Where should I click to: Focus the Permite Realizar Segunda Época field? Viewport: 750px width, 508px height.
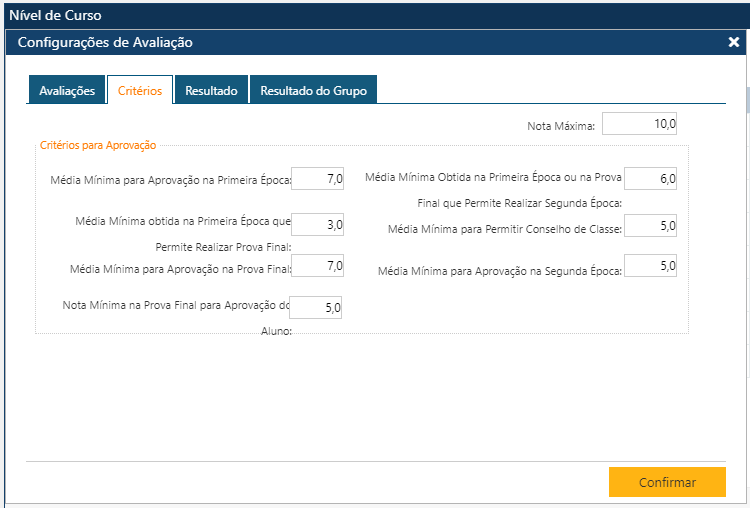pyautogui.click(x=650, y=179)
